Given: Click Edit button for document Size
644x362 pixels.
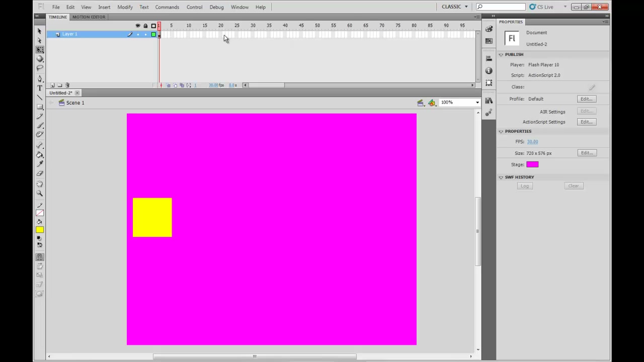Looking at the screenshot, I should click(586, 153).
